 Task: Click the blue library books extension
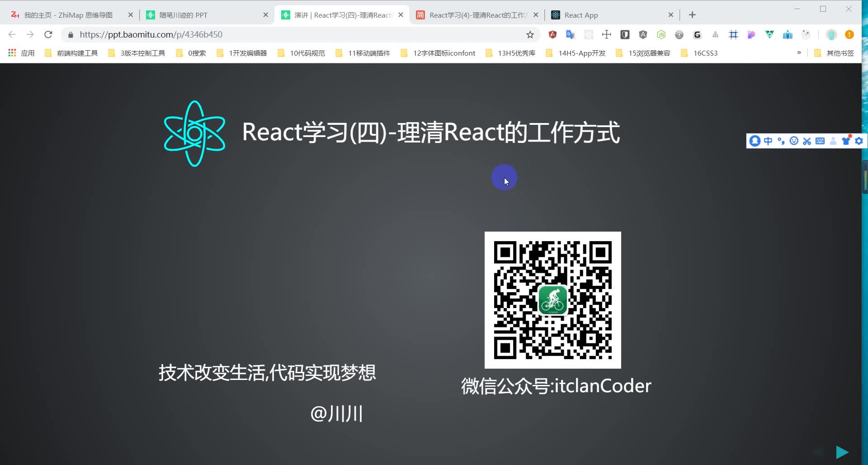click(788, 34)
